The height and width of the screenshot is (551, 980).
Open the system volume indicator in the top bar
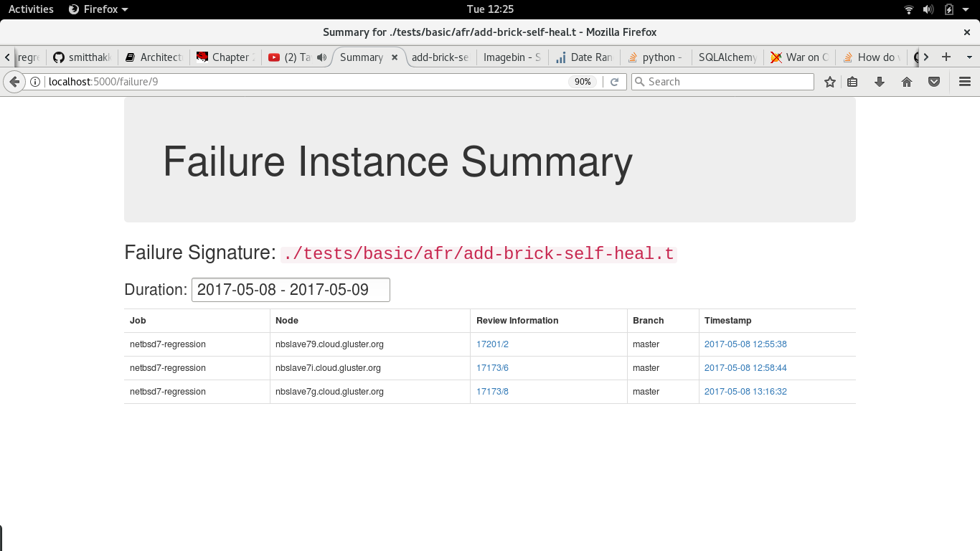928,9
